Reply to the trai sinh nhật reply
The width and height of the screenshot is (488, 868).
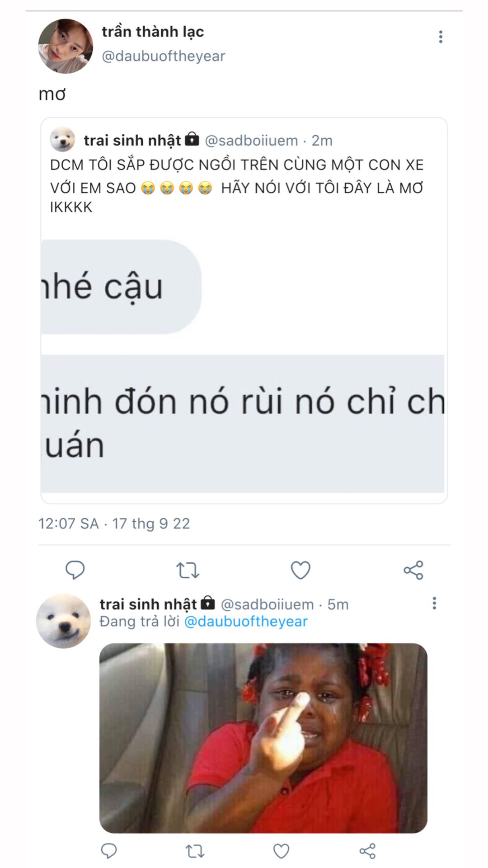(x=108, y=851)
